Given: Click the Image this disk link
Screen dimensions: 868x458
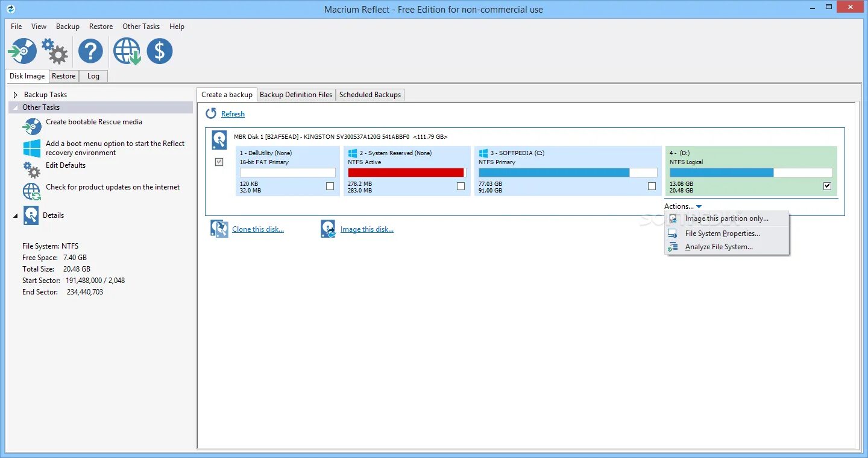Looking at the screenshot, I should pos(367,229).
